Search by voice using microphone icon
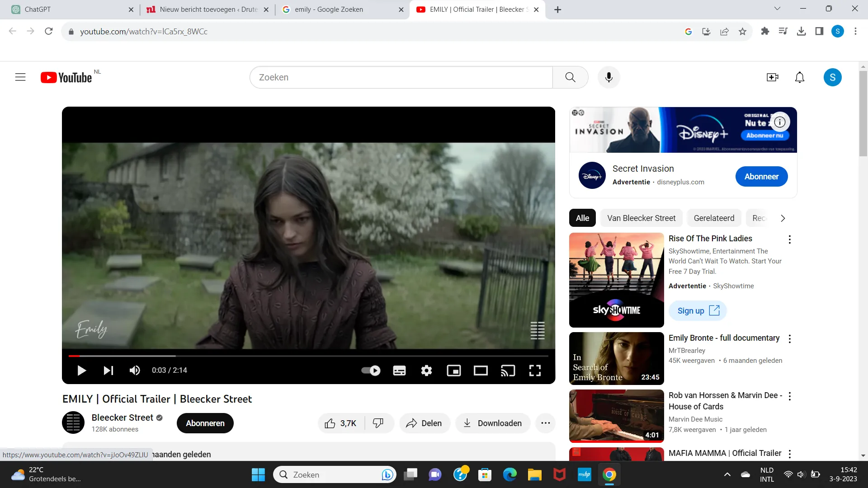The height and width of the screenshot is (488, 868). pyautogui.click(x=609, y=77)
